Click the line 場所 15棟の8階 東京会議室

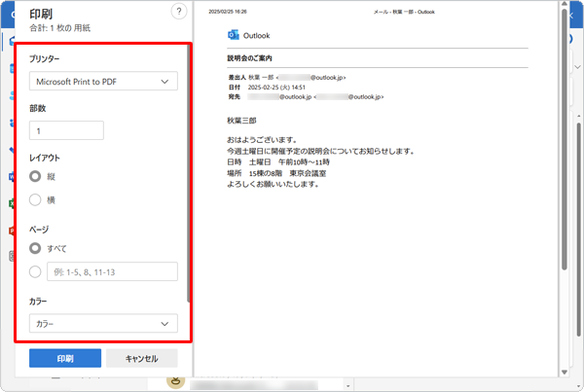point(276,173)
